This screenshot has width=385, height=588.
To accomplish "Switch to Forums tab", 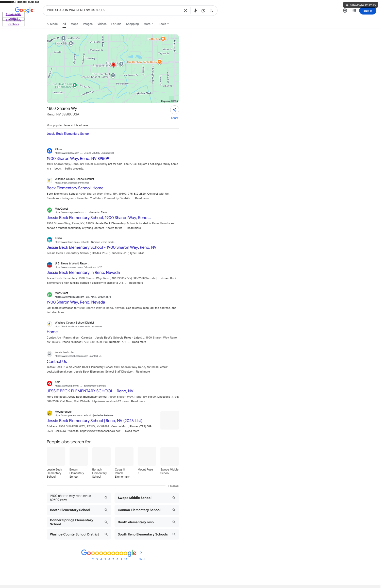I will 116,24.
